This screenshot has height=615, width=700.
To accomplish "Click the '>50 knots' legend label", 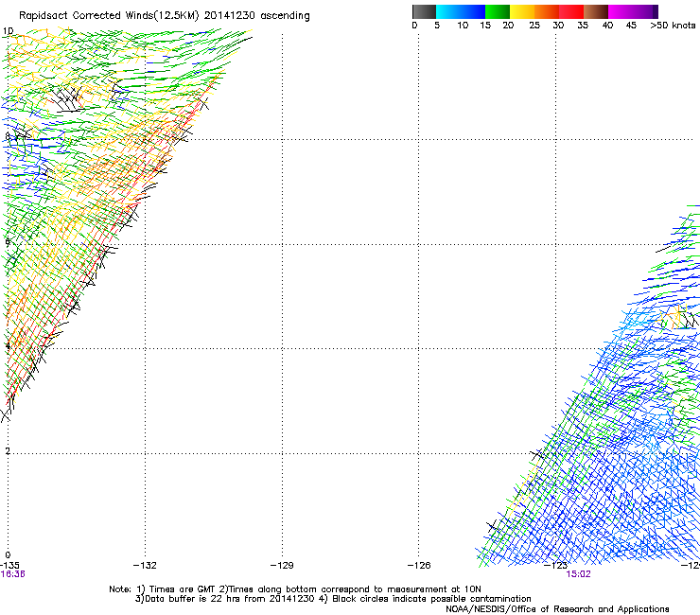I will (x=673, y=26).
